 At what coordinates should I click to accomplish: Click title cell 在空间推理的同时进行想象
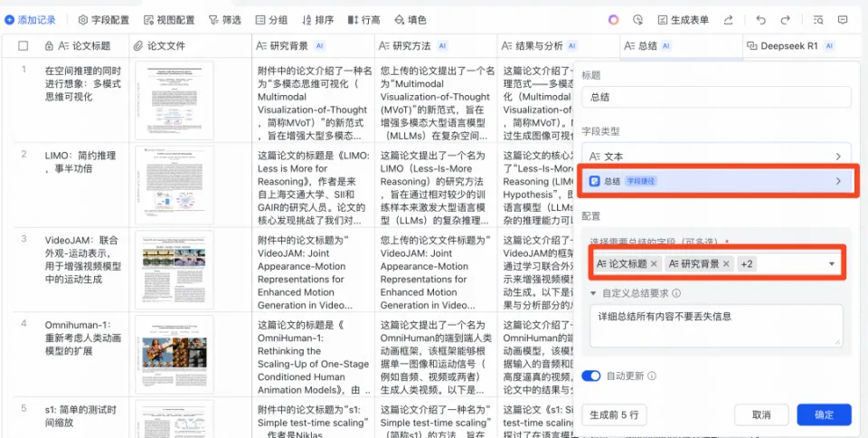click(x=83, y=84)
